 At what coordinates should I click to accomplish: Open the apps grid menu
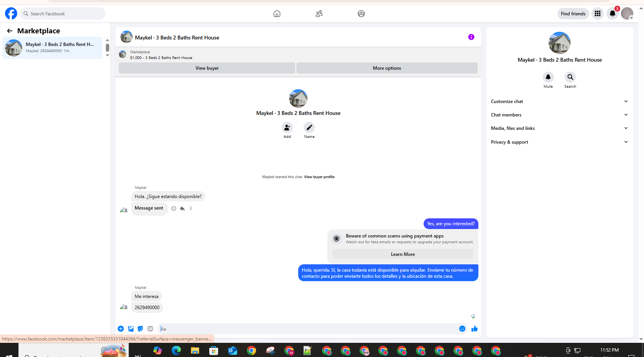pos(597,14)
